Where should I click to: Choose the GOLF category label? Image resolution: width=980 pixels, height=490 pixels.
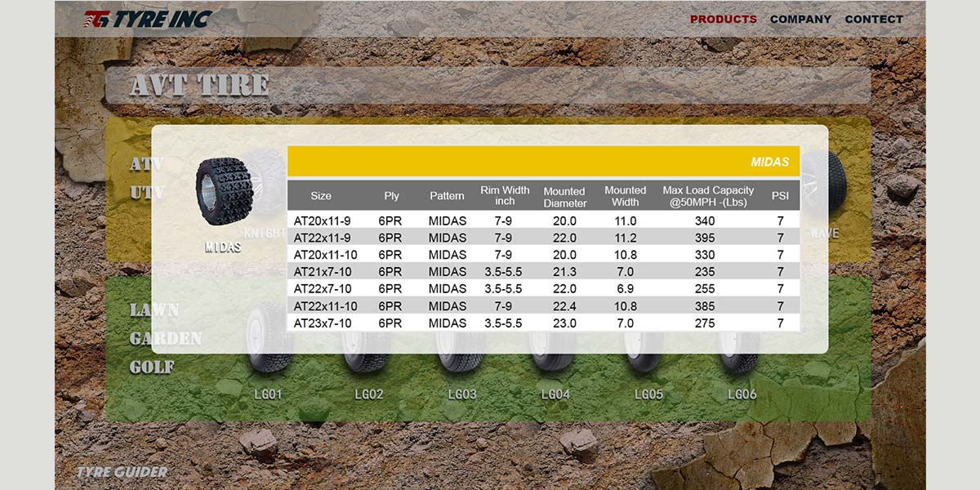point(152,367)
